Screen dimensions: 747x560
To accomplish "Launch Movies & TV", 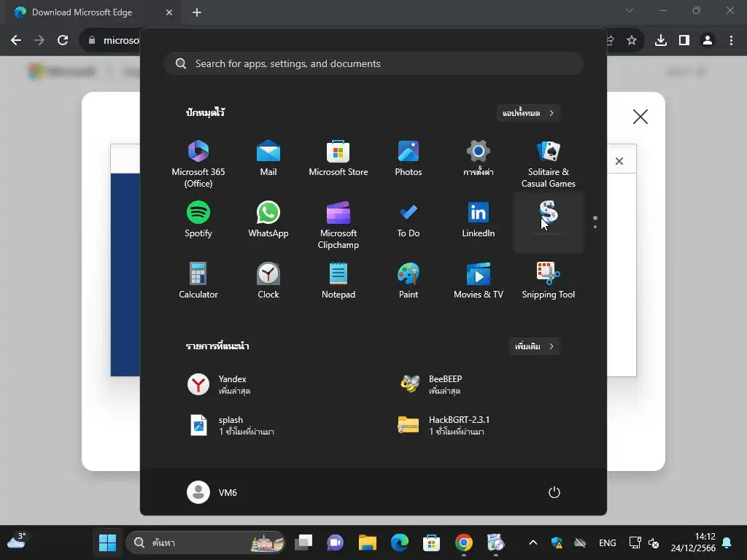I will 479,281.
